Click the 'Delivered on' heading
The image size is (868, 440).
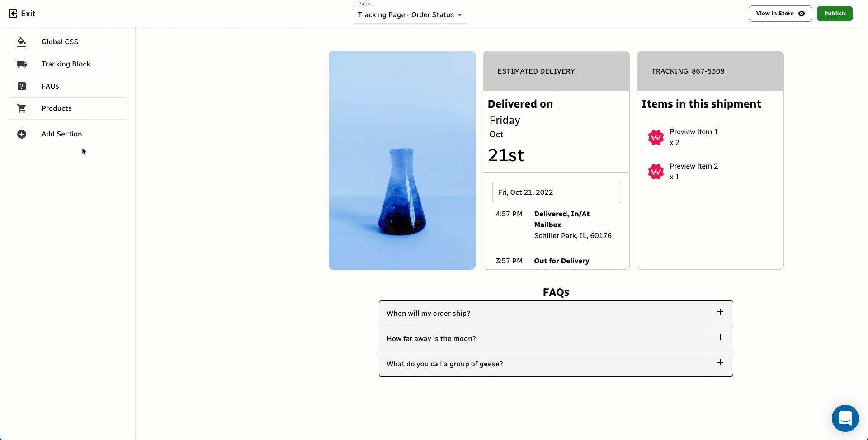click(520, 104)
